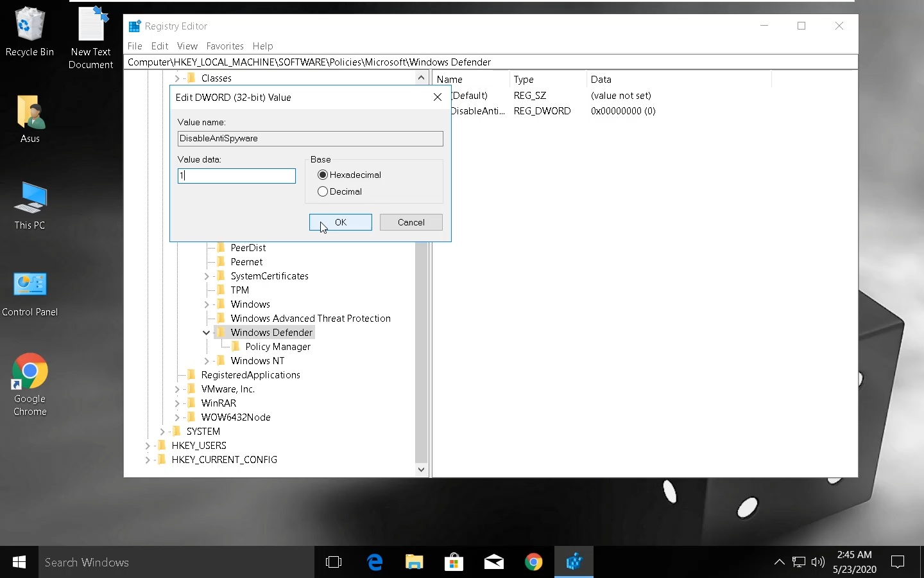Open the Asus user folder icon
Viewport: 924px width, 578px height.
[x=30, y=119]
